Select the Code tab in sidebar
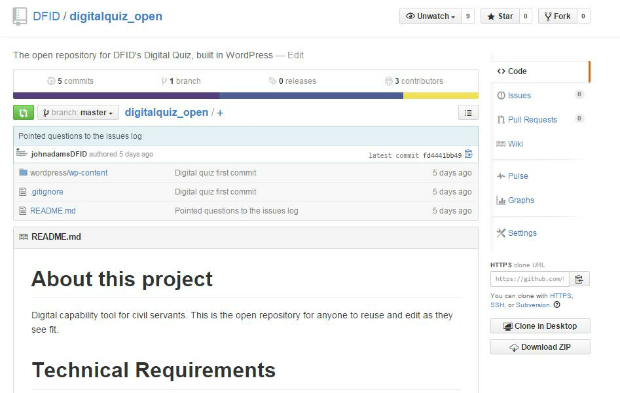This screenshot has width=620, height=393. point(540,71)
